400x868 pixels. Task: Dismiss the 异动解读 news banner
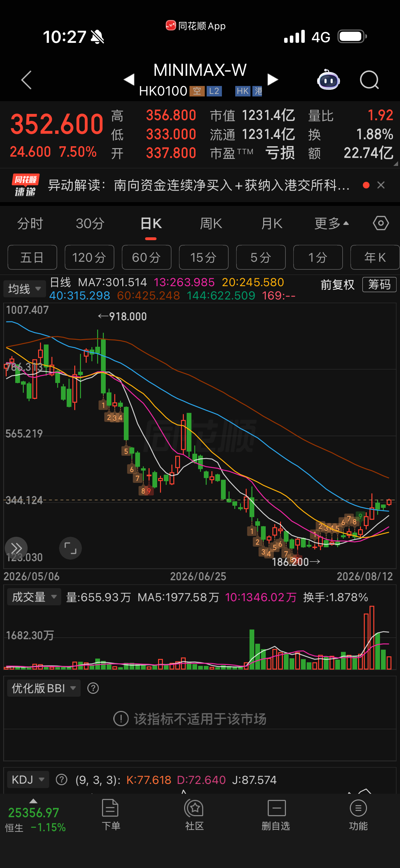(x=381, y=185)
